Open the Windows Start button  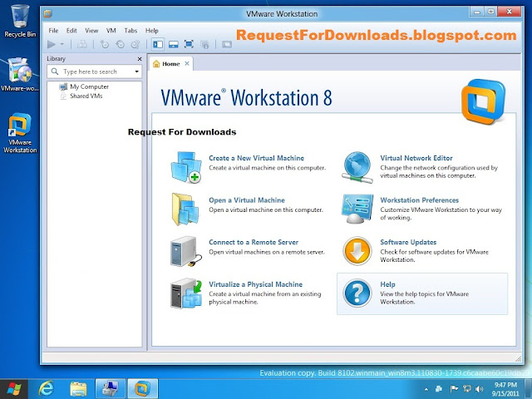tap(14, 389)
